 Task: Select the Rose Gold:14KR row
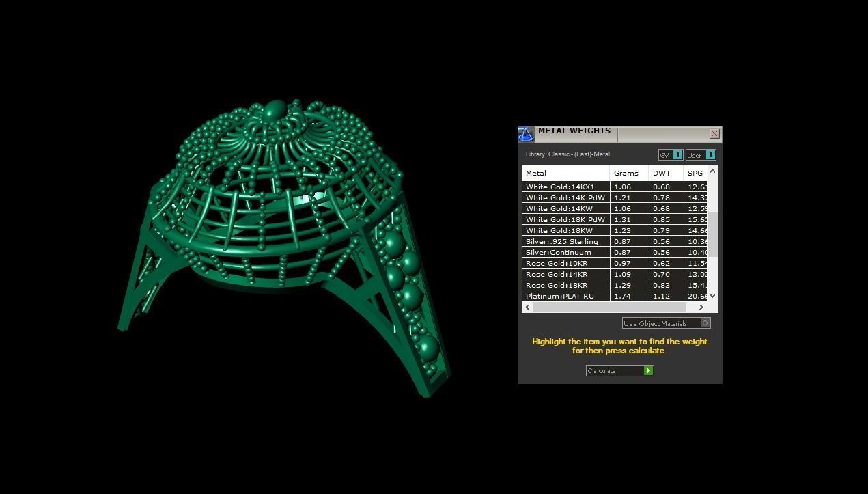click(615, 274)
